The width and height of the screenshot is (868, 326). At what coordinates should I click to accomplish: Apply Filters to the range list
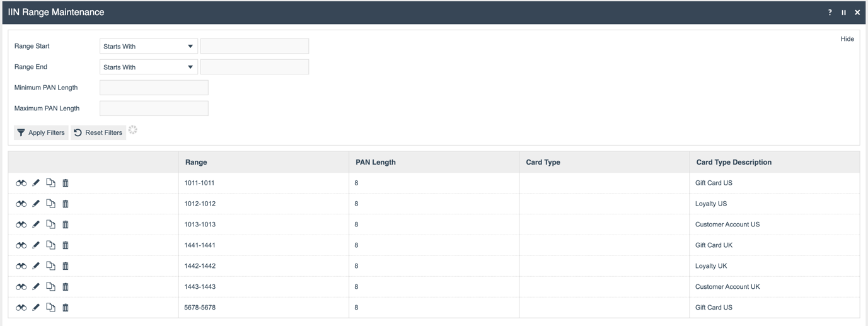click(x=41, y=132)
